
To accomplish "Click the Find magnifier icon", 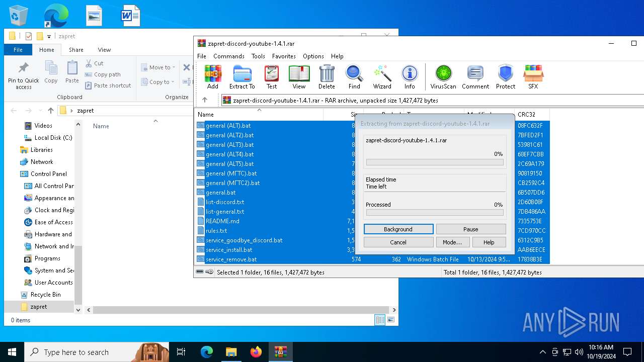I will 354,77.
